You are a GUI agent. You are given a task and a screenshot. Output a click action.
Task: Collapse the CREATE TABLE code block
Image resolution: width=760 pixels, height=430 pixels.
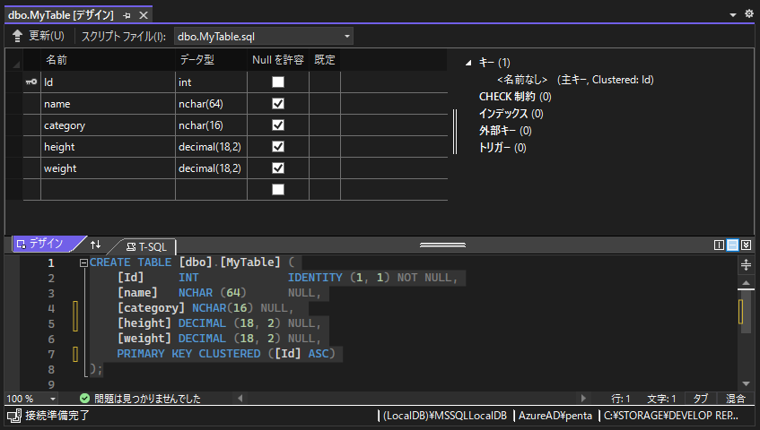(x=83, y=263)
